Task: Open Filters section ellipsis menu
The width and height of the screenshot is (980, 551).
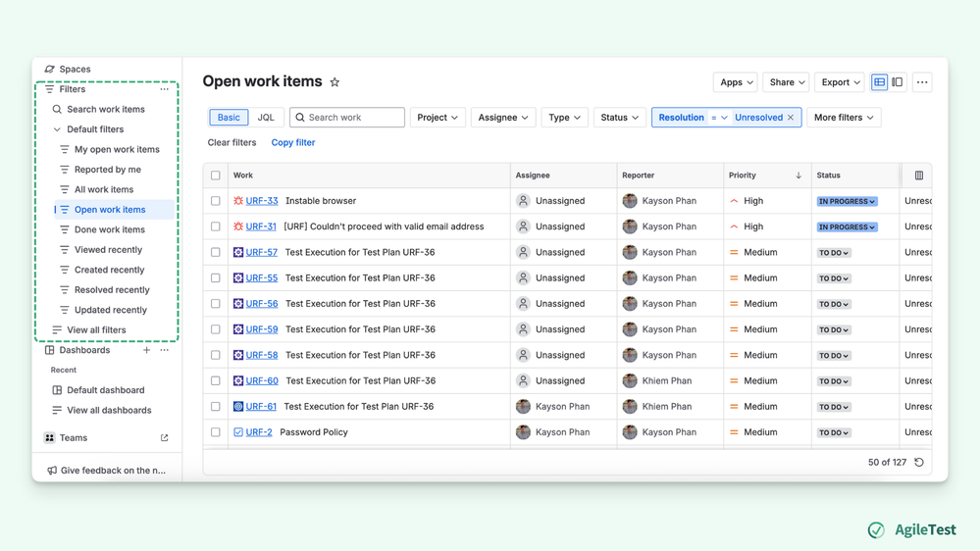Action: click(x=165, y=89)
